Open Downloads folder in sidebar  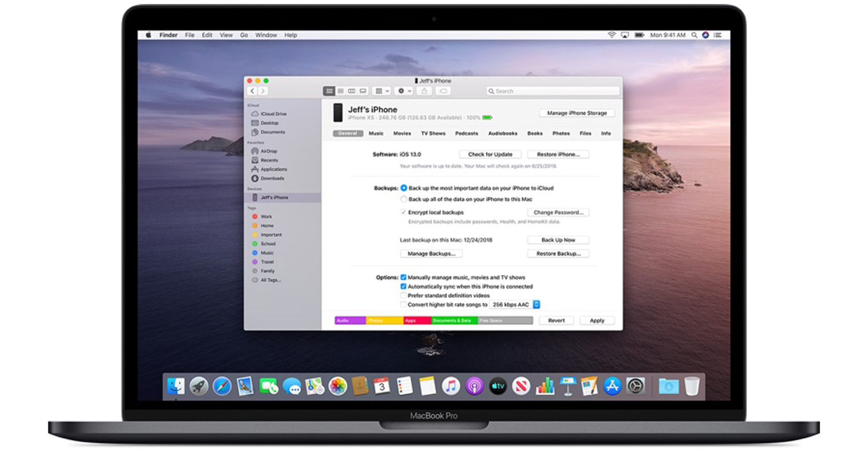(x=268, y=179)
